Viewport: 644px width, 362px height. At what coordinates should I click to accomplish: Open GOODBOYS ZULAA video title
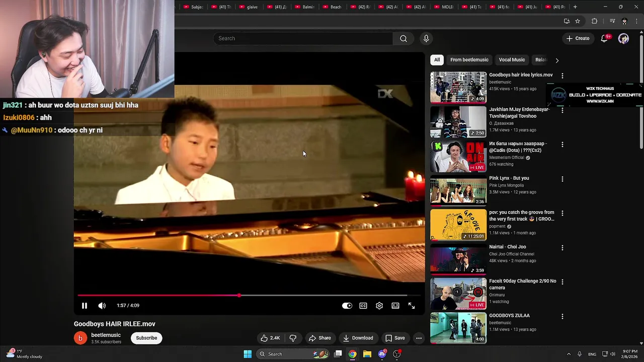click(x=509, y=316)
